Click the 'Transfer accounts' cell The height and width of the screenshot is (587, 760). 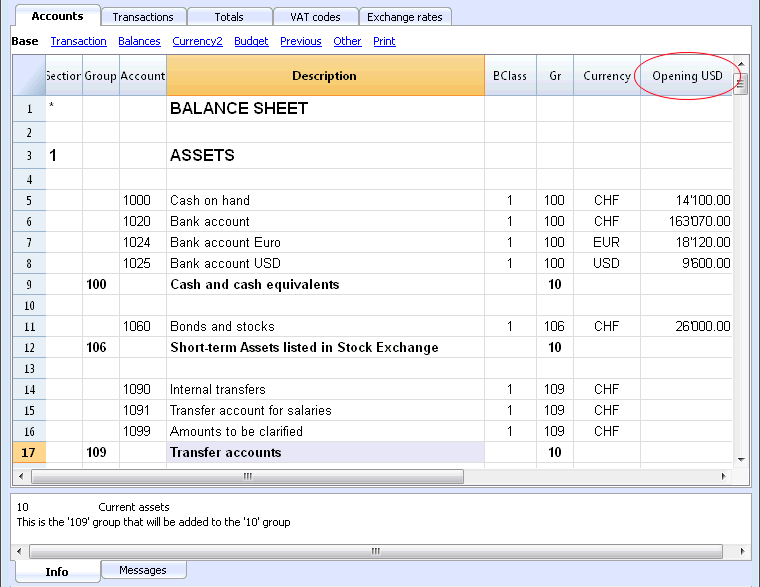[x=325, y=452]
